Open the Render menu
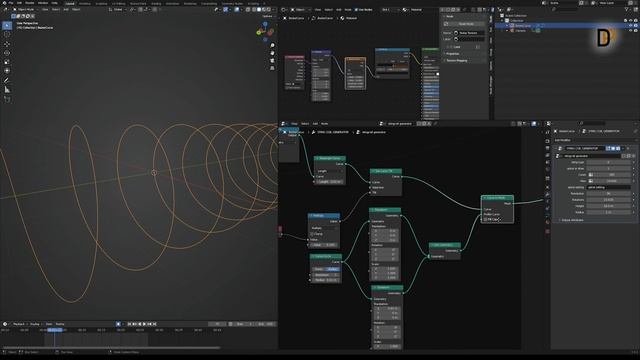 point(30,3)
